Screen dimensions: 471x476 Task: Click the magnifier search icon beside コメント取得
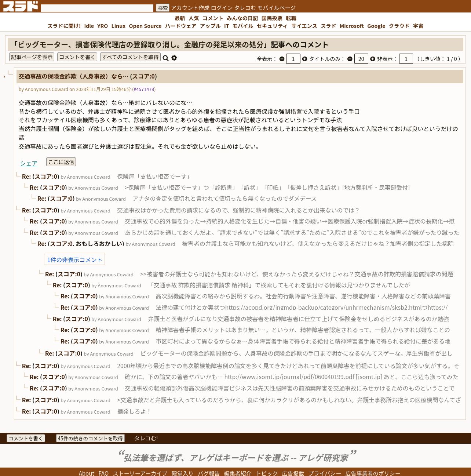(165, 58)
